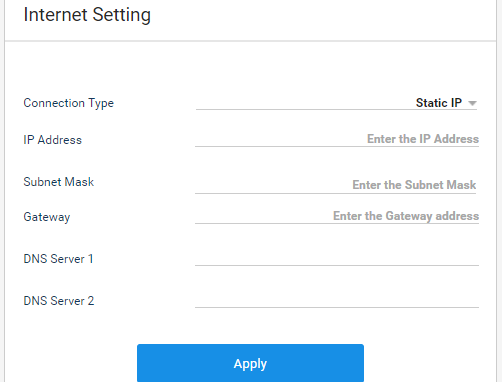Focus the Subnet Mask input field
Image resolution: width=502 pixels, height=382 pixels.
(x=336, y=185)
